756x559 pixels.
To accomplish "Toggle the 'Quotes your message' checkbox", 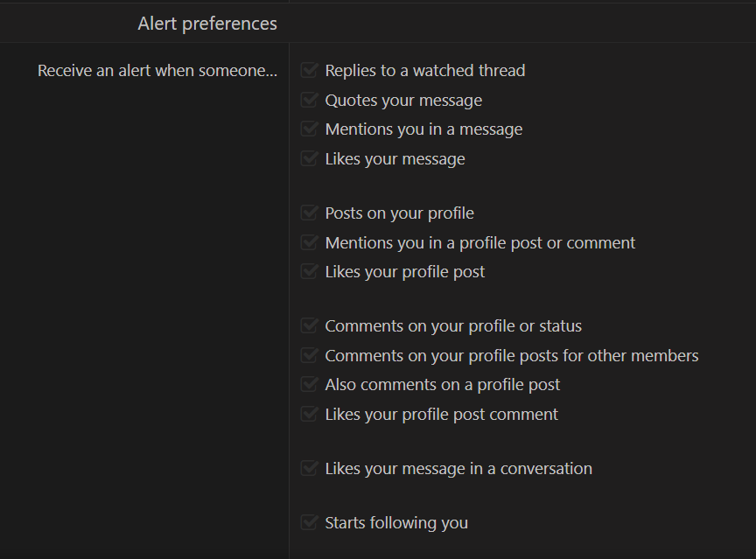I will (x=309, y=100).
